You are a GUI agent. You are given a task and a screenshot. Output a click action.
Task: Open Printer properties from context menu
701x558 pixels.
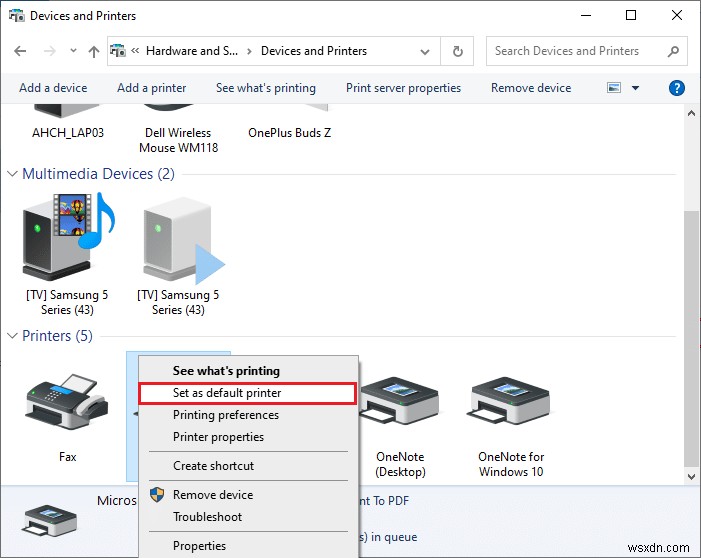click(x=218, y=437)
